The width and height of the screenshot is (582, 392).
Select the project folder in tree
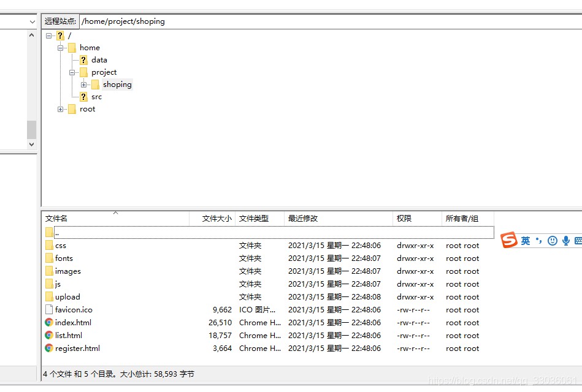[104, 72]
